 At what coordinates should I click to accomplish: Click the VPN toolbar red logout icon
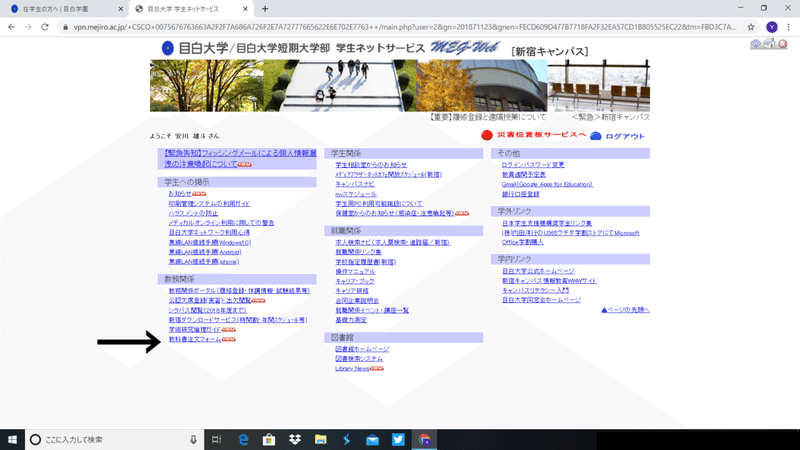[783, 44]
